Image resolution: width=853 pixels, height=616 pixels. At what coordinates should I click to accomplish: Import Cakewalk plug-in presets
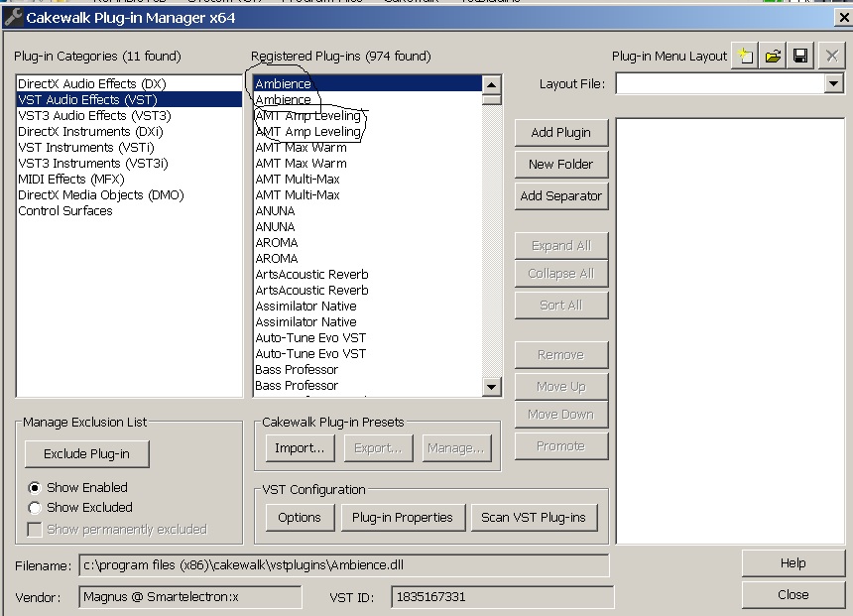[x=300, y=448]
